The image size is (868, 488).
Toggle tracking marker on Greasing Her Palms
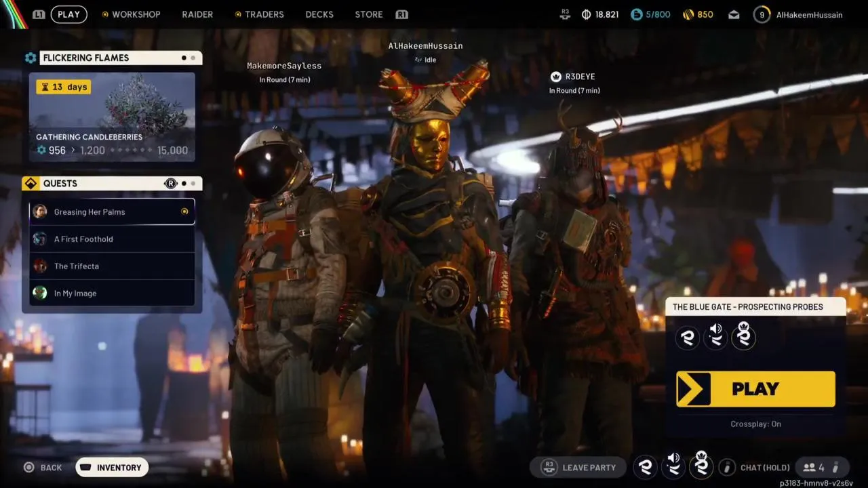(x=184, y=211)
